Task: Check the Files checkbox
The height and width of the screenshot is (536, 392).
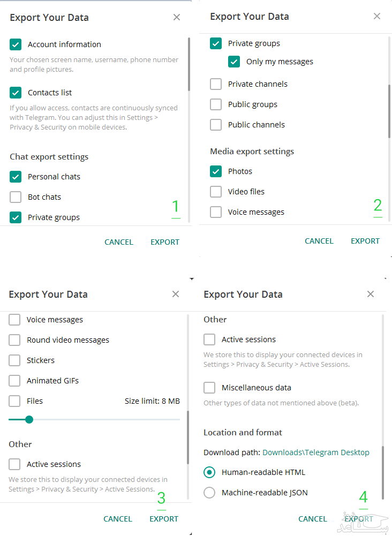Action: (x=14, y=401)
